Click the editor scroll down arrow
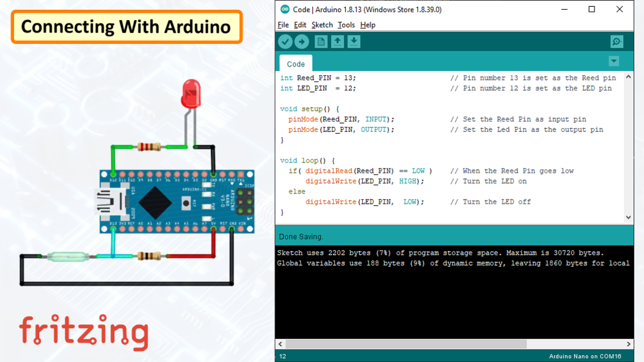644x362 pixels. tap(628, 217)
